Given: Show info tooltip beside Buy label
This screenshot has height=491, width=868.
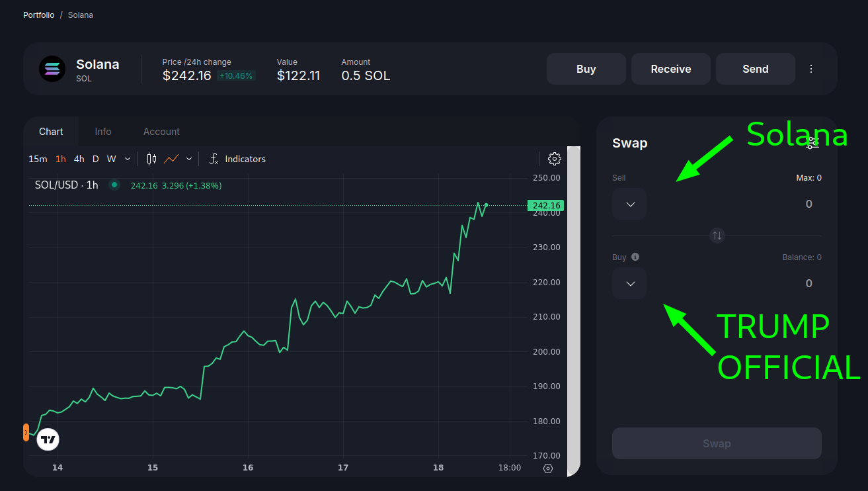Looking at the screenshot, I should tap(635, 257).
